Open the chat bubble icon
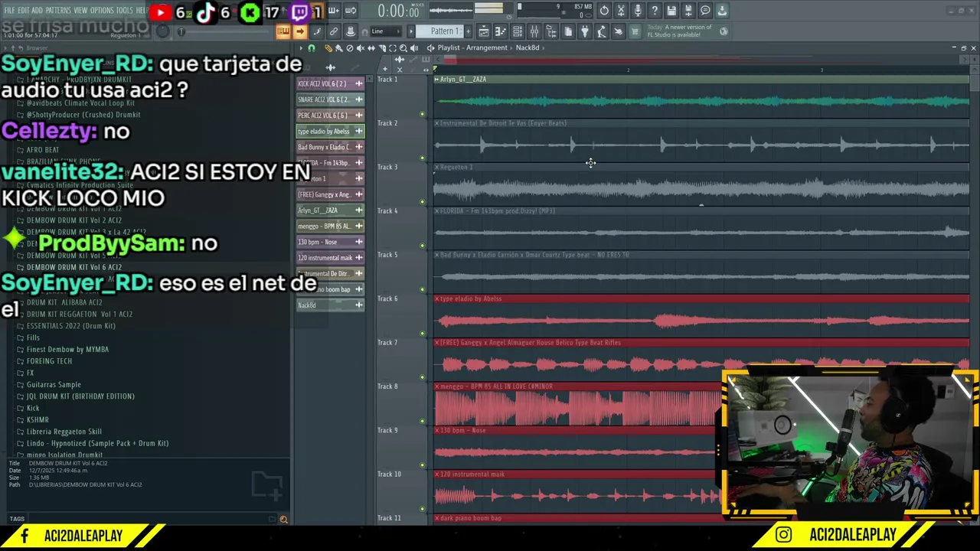This screenshot has height=551, width=980. [705, 11]
